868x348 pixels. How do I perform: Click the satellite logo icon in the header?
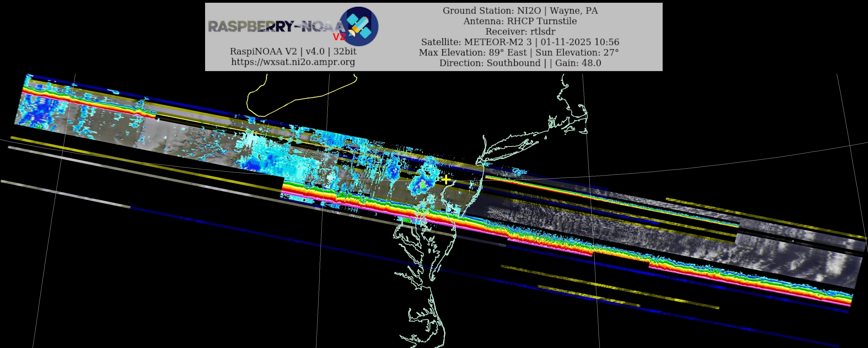coord(359,26)
